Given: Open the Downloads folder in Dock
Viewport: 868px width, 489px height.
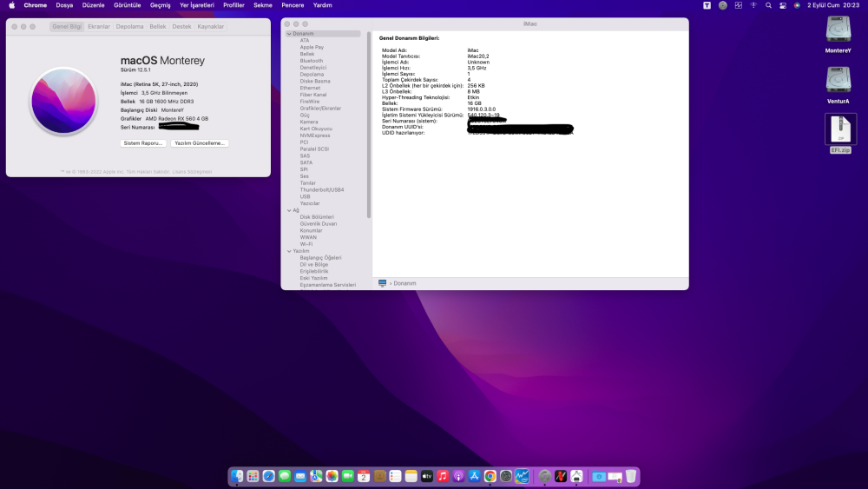Looking at the screenshot, I should pos(599,476).
